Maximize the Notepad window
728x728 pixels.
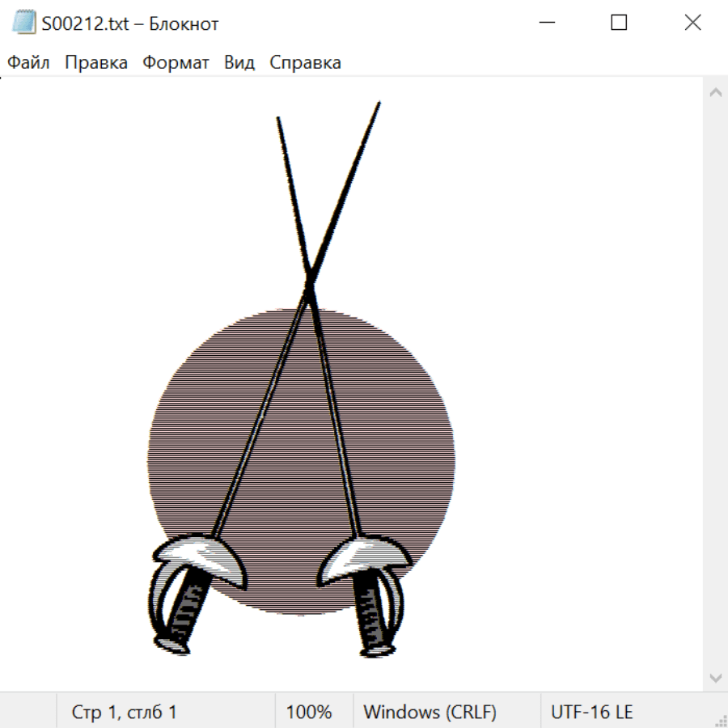(619, 23)
